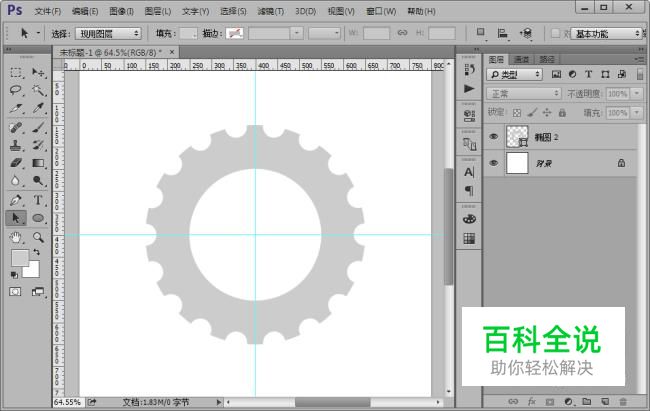Change the screen mode
The width and height of the screenshot is (650, 411).
38,292
